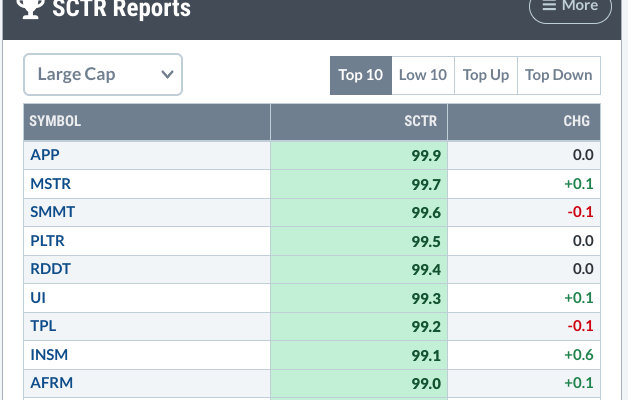Switch to the Top Up tab
The width and height of the screenshot is (628, 400).
tap(486, 75)
